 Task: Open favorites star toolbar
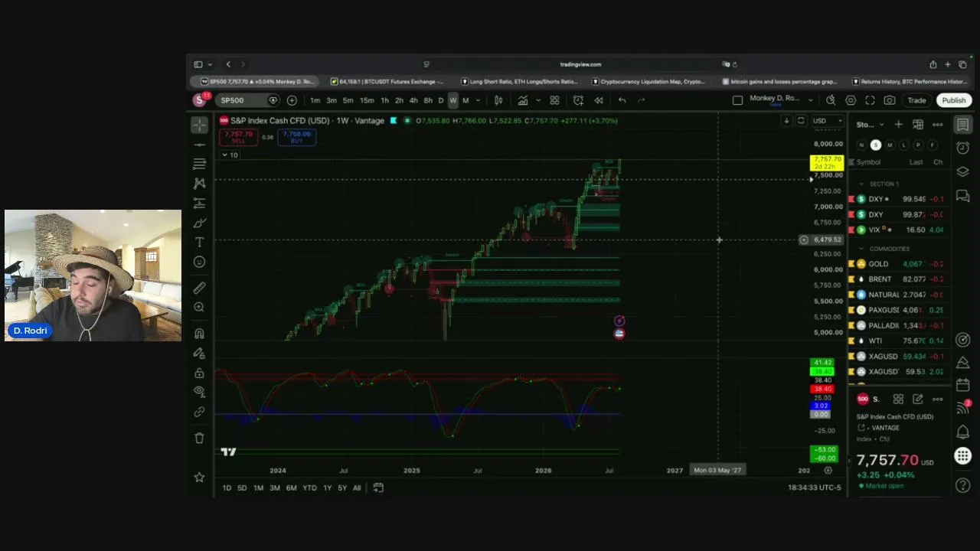[200, 477]
